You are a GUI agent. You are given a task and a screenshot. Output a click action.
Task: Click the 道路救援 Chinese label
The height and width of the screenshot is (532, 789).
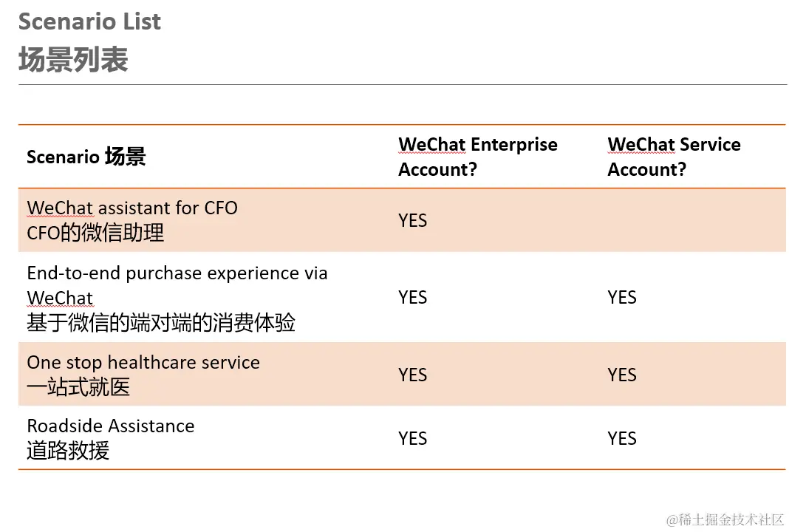click(68, 451)
